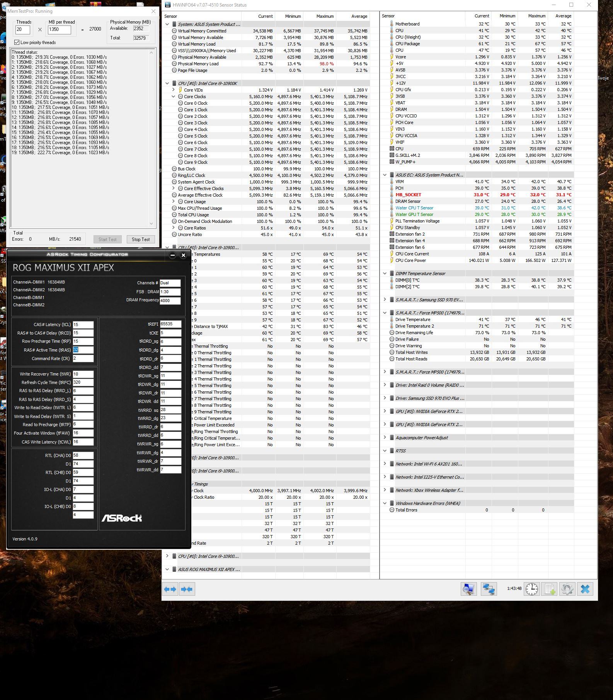Viewport: 613px width, 700px height.
Task: Click the right pane Maximum column header
Action: (532, 16)
